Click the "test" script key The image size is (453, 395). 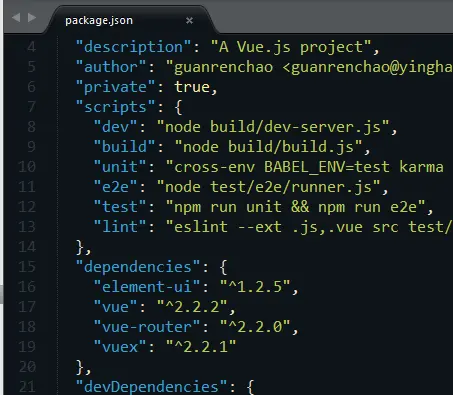[120, 207]
